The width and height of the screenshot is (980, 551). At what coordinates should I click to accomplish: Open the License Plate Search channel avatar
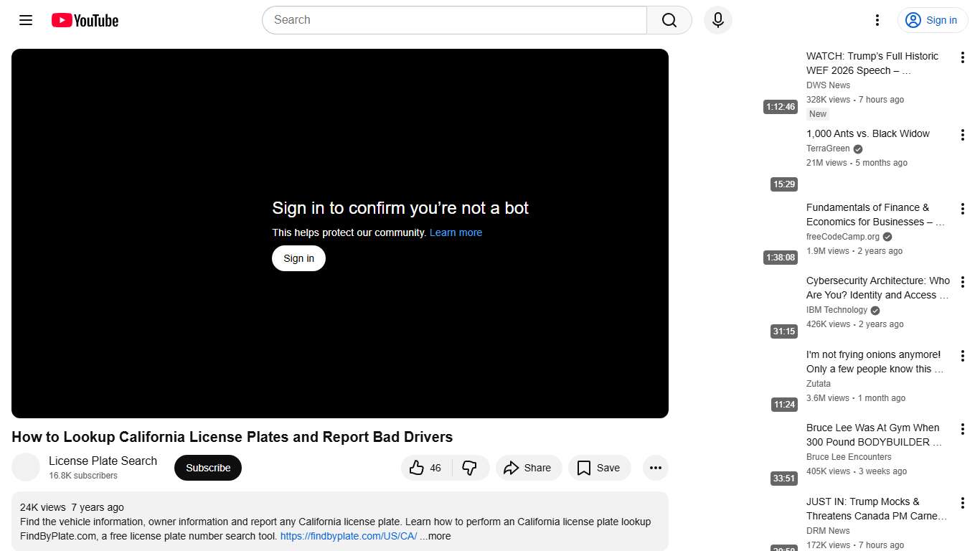26,467
